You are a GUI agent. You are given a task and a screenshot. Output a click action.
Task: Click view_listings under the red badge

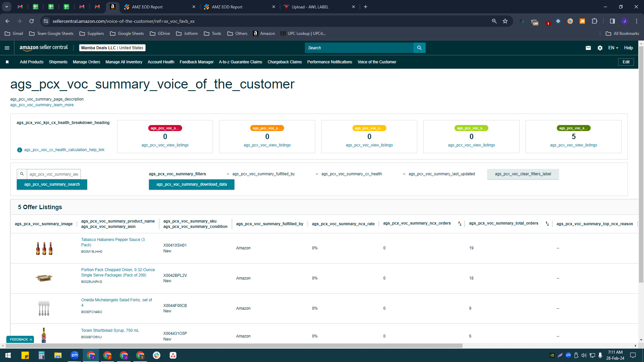[x=165, y=145]
